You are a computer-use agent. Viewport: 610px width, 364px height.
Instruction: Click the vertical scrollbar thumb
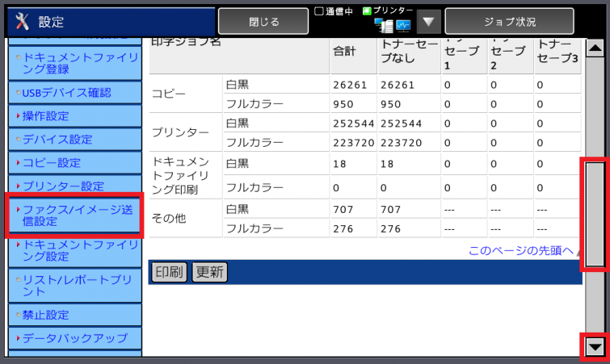point(595,214)
